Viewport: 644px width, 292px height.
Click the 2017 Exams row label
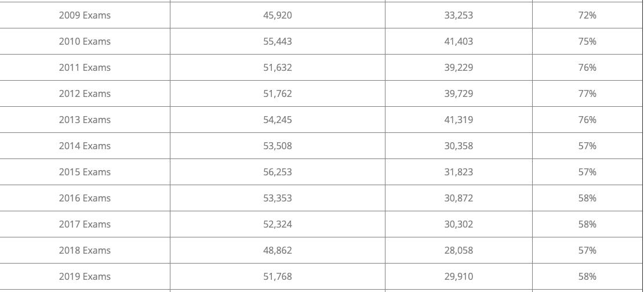(x=85, y=224)
